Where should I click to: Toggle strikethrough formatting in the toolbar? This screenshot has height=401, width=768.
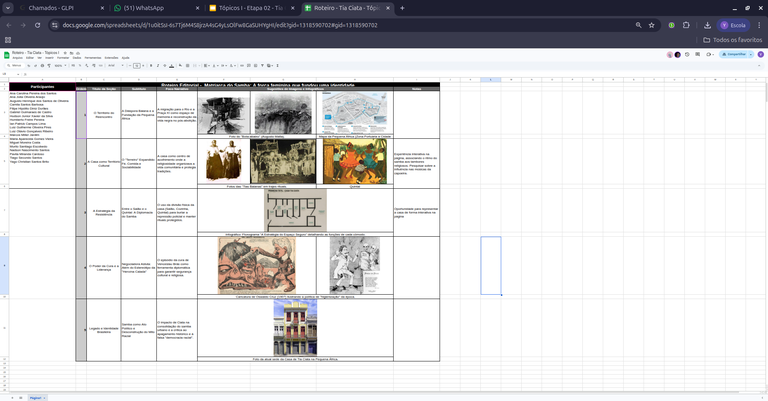coord(165,66)
